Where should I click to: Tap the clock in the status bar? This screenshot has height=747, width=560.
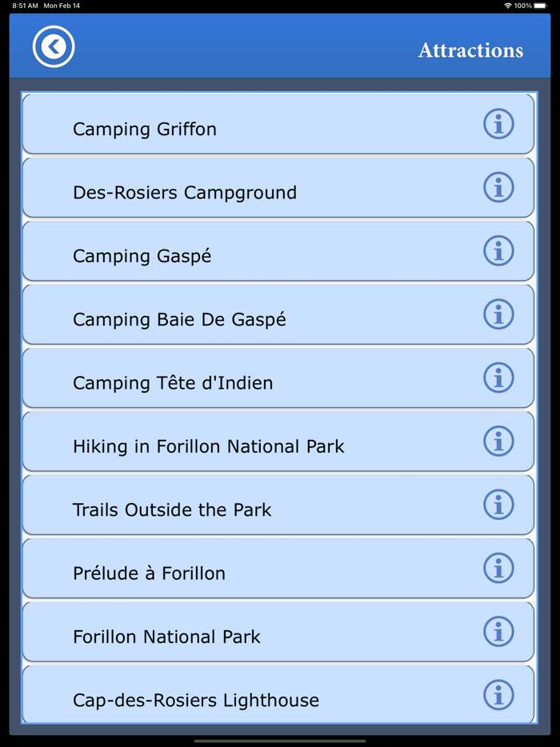pyautogui.click(x=18, y=5)
